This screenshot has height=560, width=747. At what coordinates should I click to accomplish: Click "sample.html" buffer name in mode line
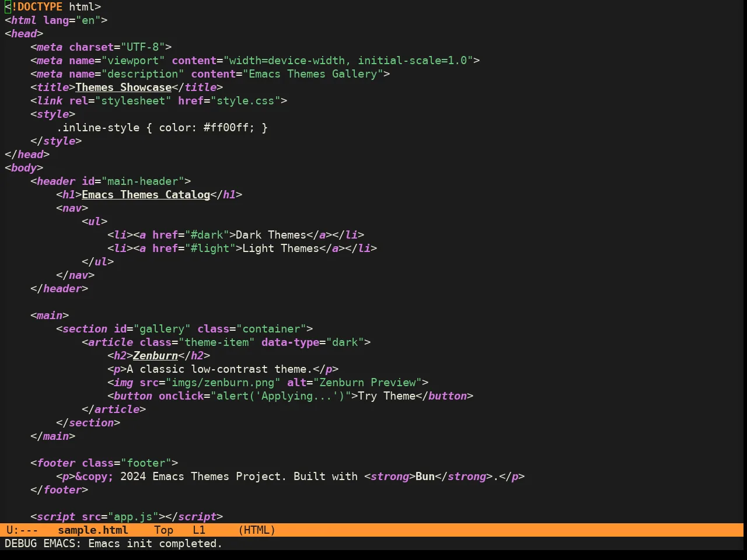93,530
